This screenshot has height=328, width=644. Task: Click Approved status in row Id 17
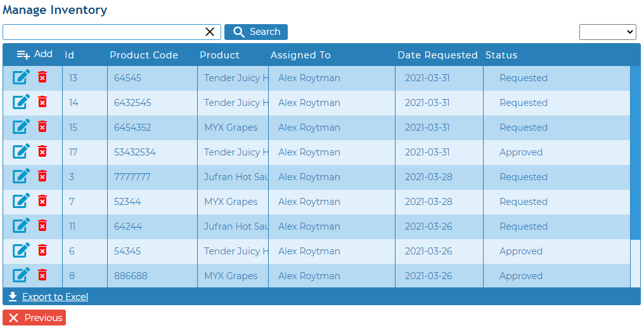(x=521, y=152)
